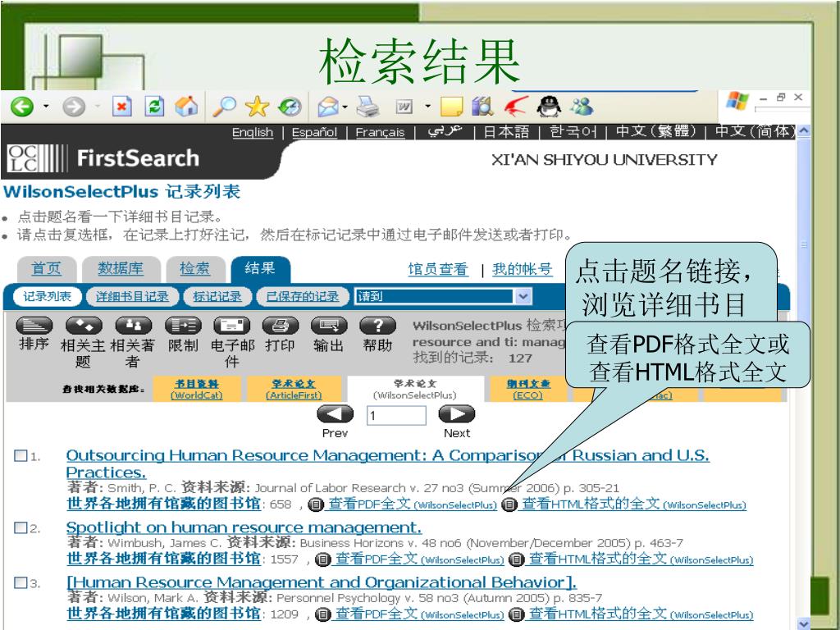This screenshot has width=840, height=630.
Task: Open the Edit with Word dropdown arrow
Action: [x=427, y=106]
